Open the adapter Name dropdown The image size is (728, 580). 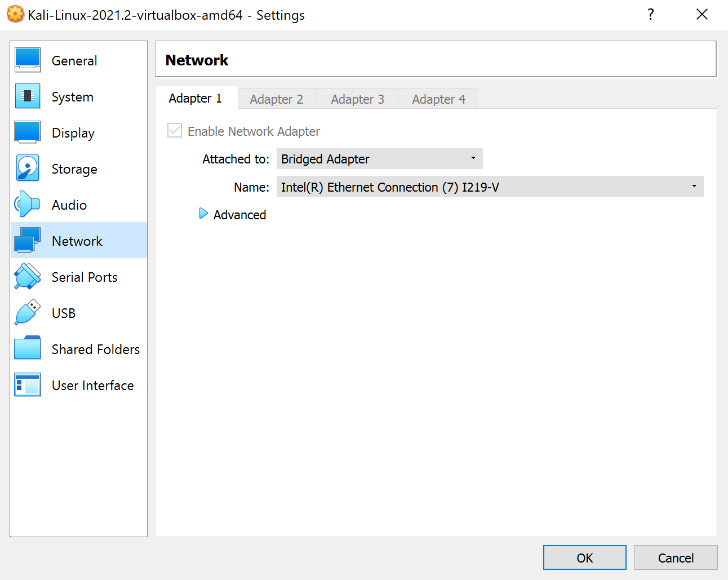[x=490, y=187]
